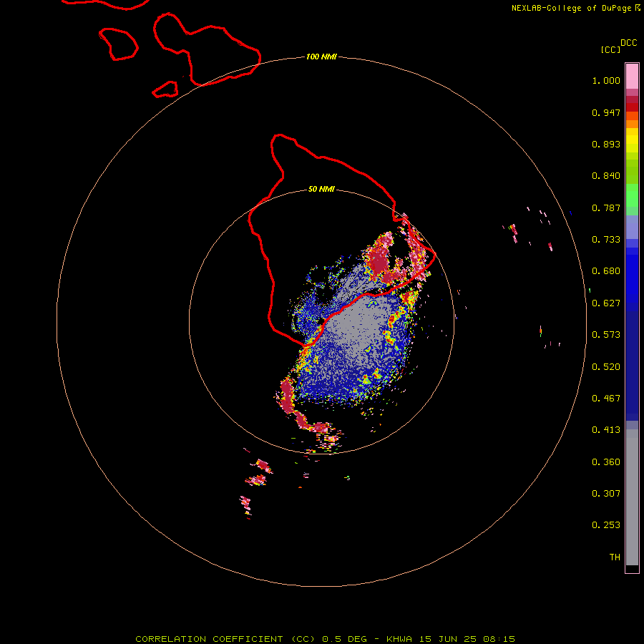Select the 0.893 scale value
The width and height of the screenshot is (644, 644).
[x=606, y=144]
